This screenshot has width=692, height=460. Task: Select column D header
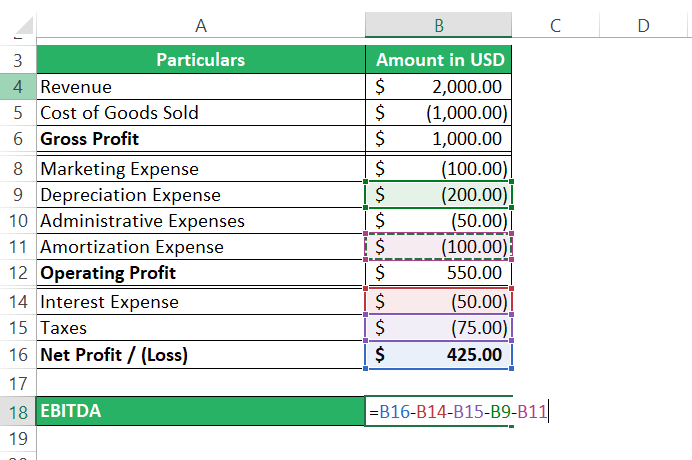642,25
